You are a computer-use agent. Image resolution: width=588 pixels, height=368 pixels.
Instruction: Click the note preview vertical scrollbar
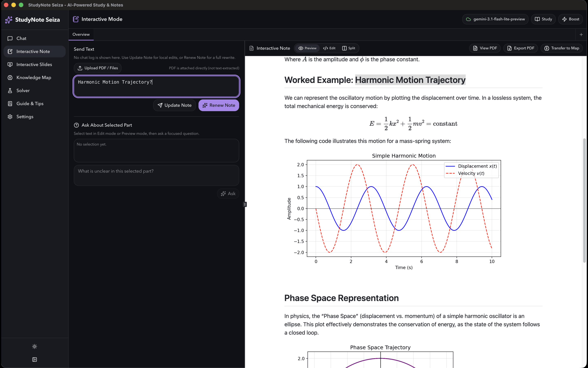(x=584, y=200)
